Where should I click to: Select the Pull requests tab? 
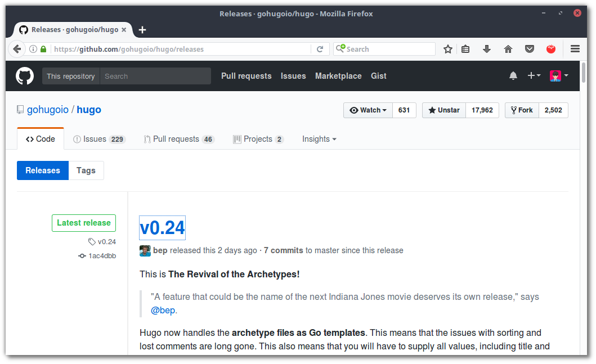click(175, 138)
